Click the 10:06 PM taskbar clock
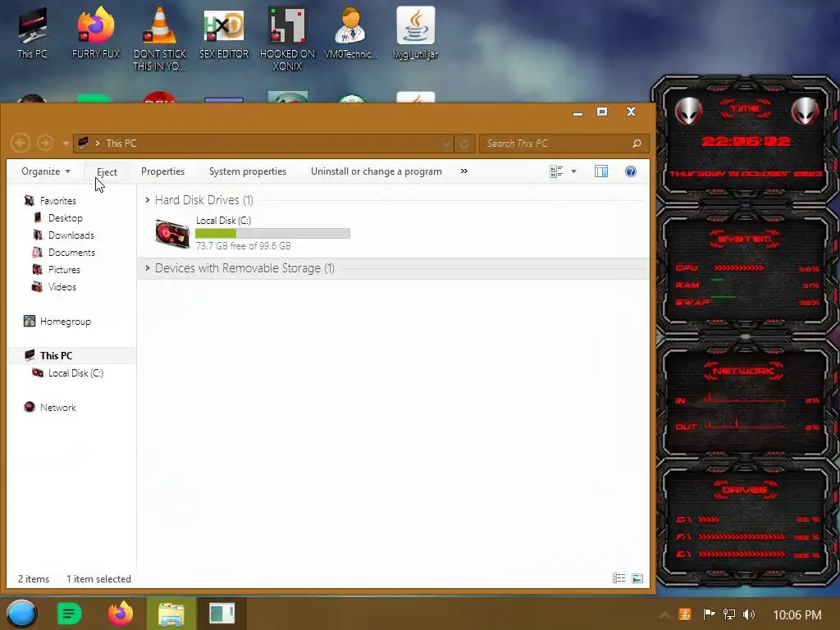The image size is (840, 630). coord(797,615)
